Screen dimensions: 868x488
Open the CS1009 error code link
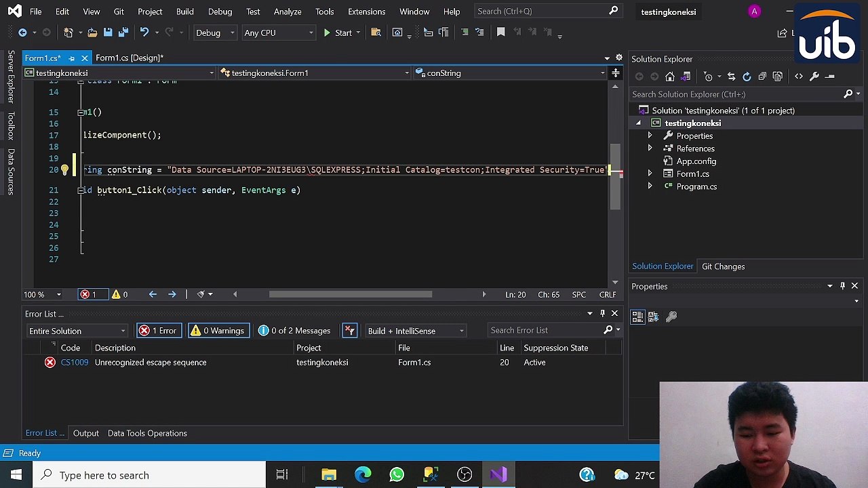pos(75,363)
